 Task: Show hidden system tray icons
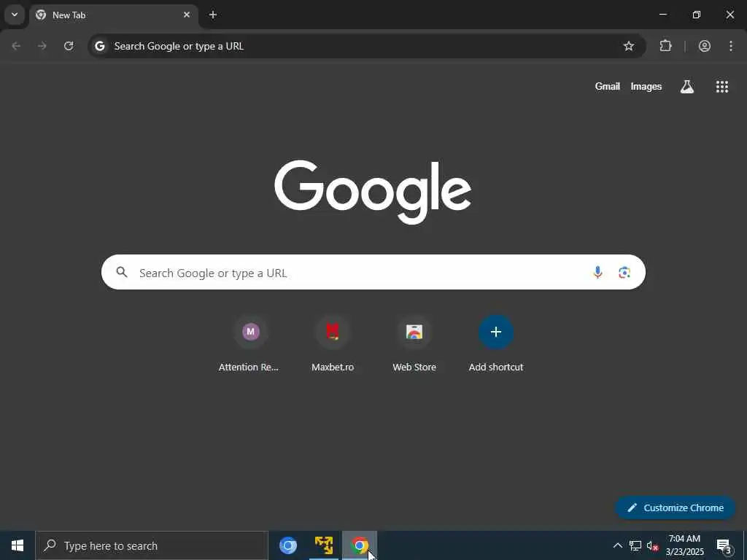click(617, 545)
